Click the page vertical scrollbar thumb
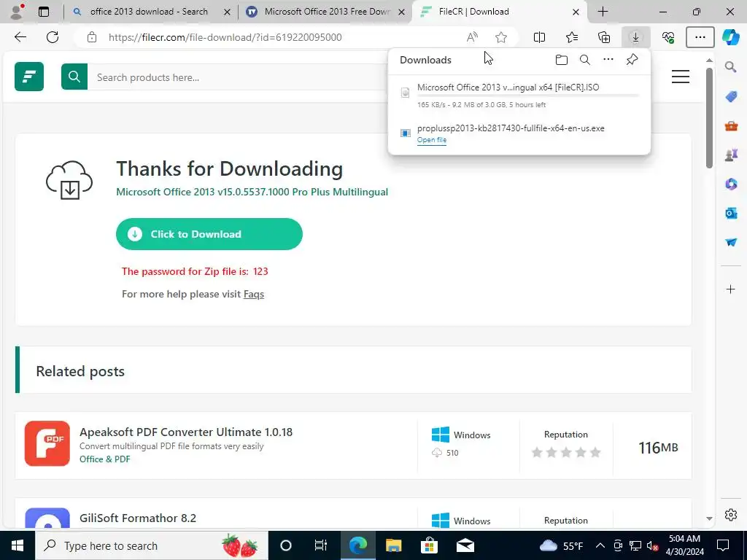This screenshot has width=747, height=560. pyautogui.click(x=709, y=117)
